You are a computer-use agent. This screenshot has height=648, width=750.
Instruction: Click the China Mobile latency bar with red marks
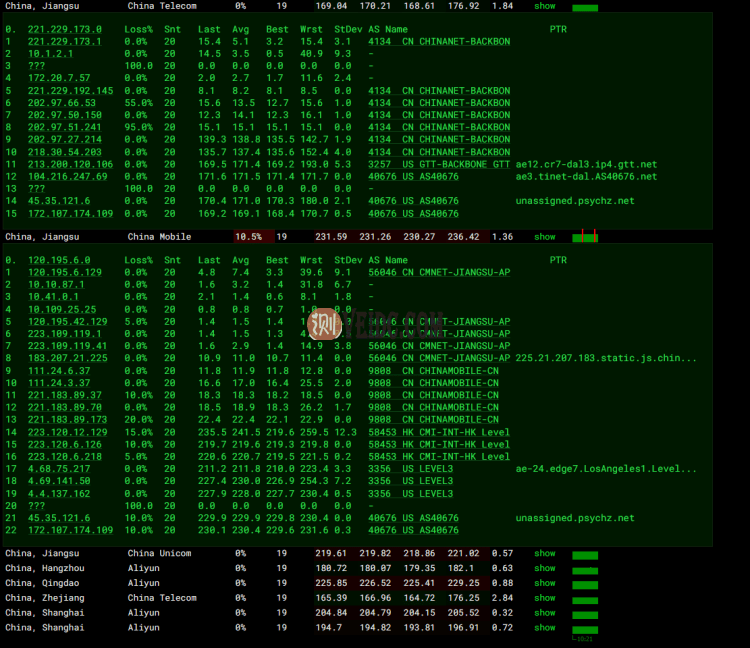coord(585,238)
